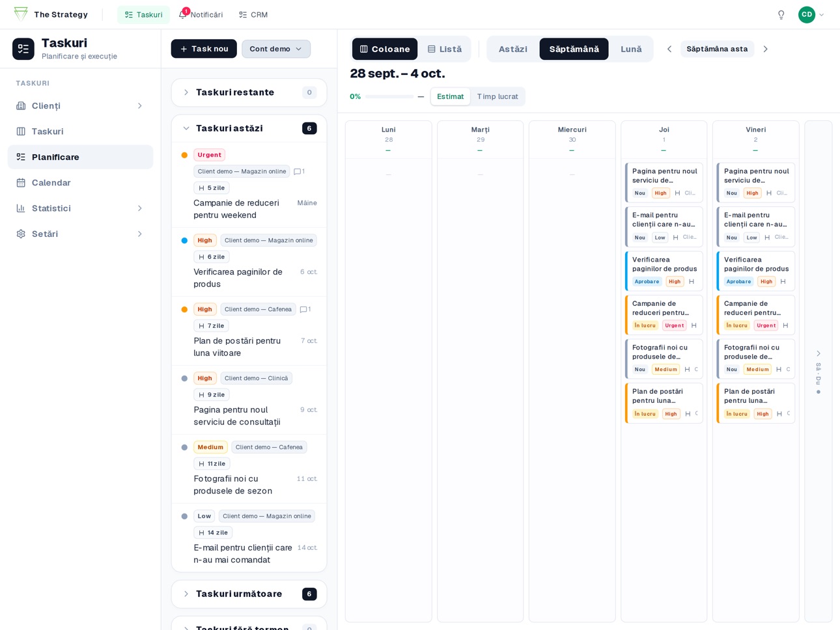Open the lightbulb tips icon
The image size is (840, 630).
tap(781, 15)
